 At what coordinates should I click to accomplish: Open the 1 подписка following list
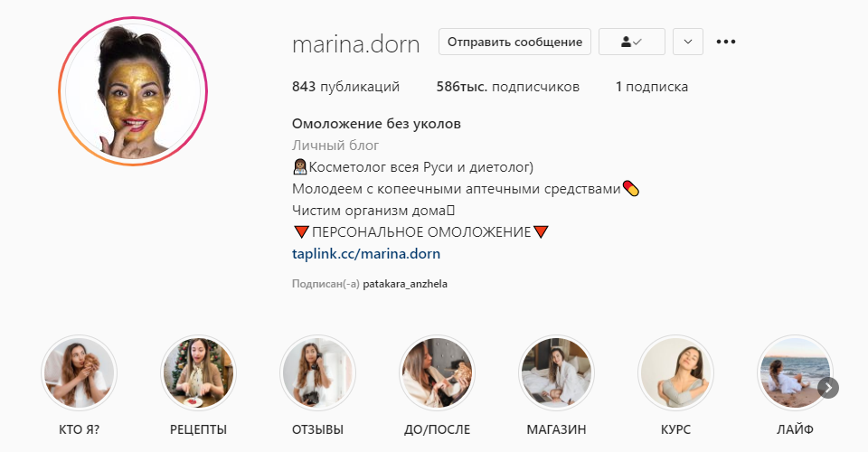[x=652, y=87]
